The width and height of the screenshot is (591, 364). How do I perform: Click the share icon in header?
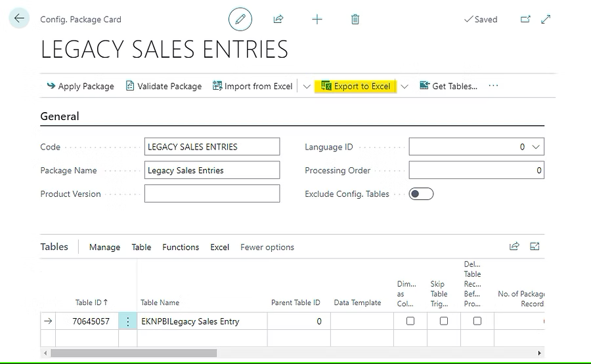(x=278, y=19)
